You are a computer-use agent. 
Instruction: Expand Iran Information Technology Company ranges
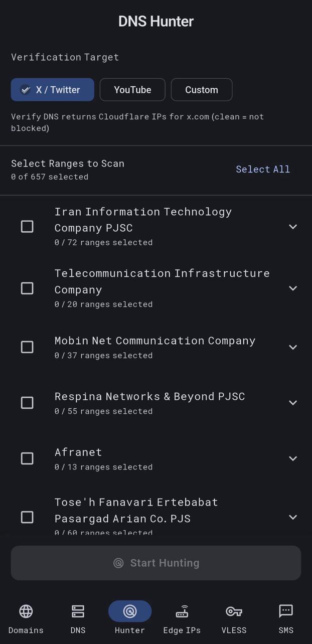pyautogui.click(x=293, y=227)
